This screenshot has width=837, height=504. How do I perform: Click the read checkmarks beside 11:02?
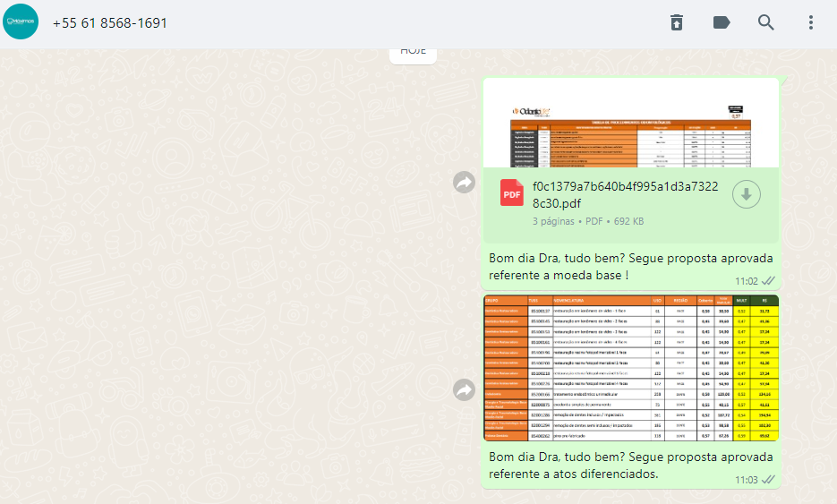click(767, 281)
